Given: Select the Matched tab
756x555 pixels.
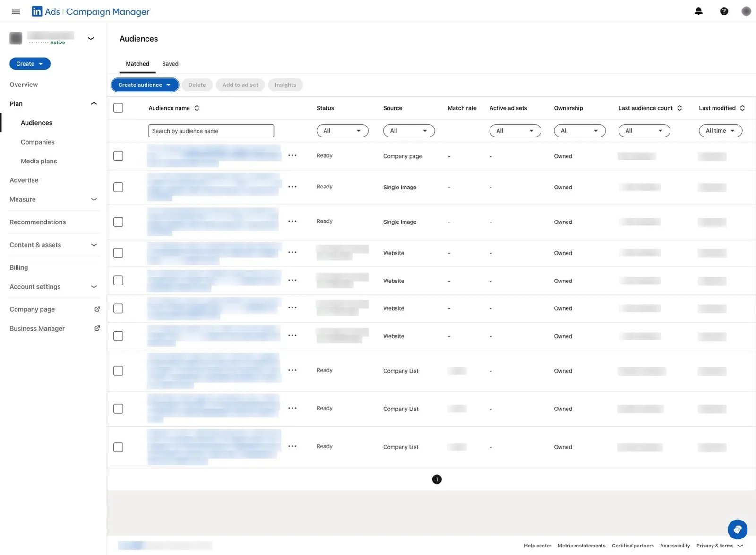Looking at the screenshot, I should pyautogui.click(x=137, y=64).
